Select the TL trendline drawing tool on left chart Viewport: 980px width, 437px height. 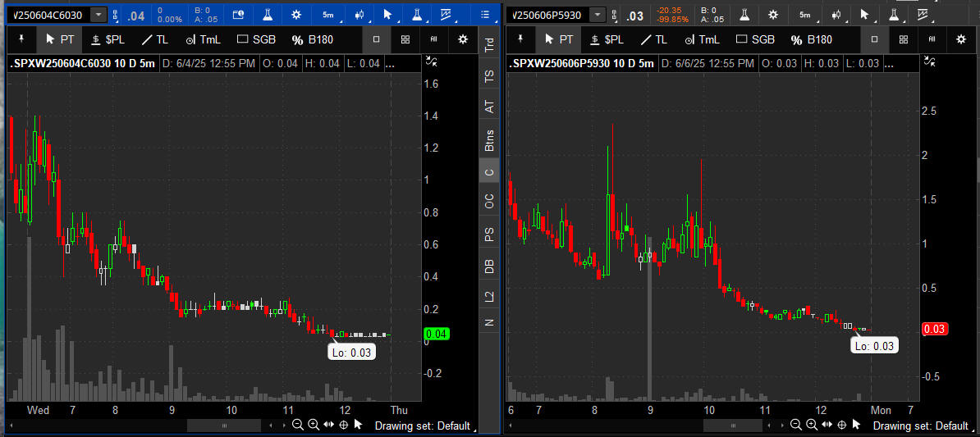point(155,39)
